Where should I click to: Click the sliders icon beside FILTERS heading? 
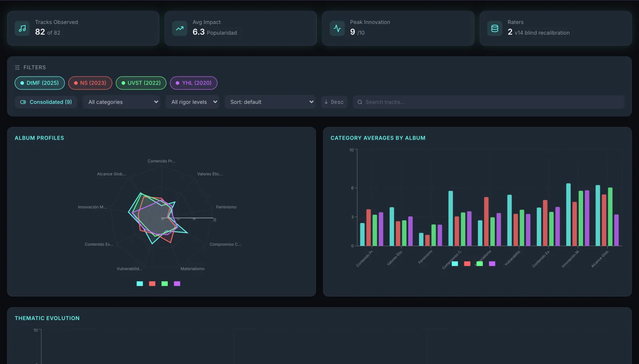(x=17, y=67)
